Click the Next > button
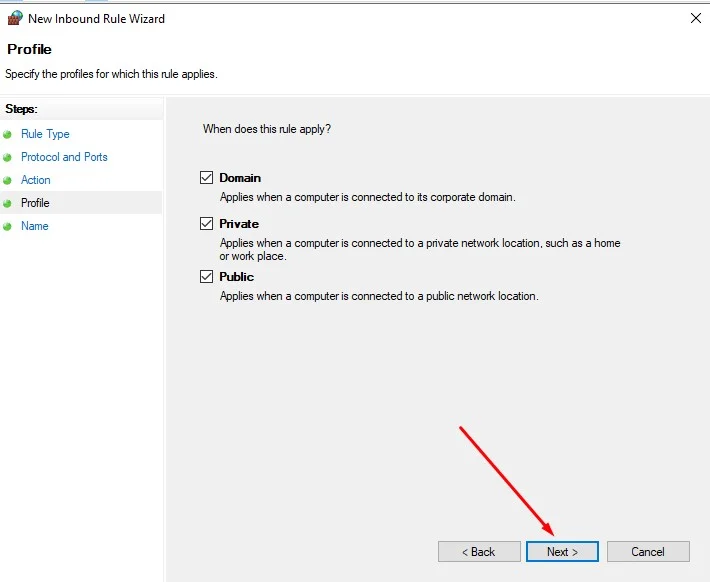 click(562, 552)
